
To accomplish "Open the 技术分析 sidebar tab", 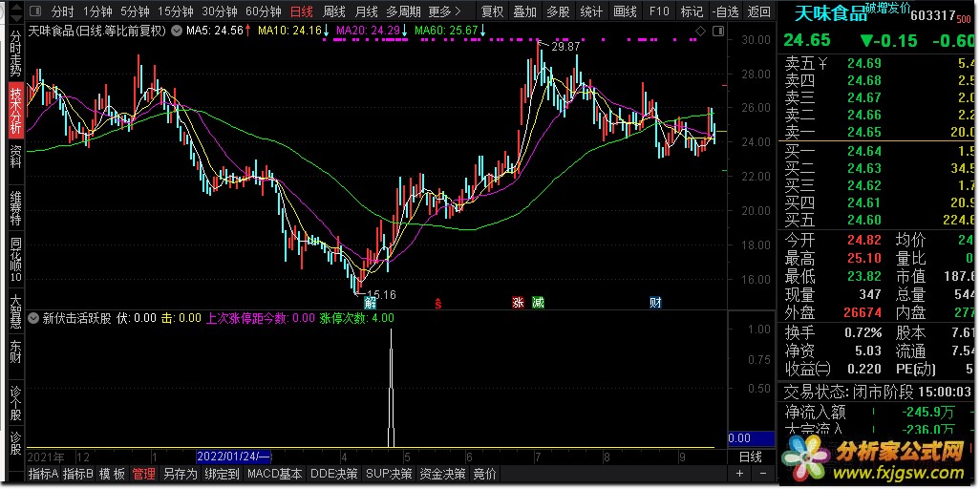I will click(x=15, y=110).
